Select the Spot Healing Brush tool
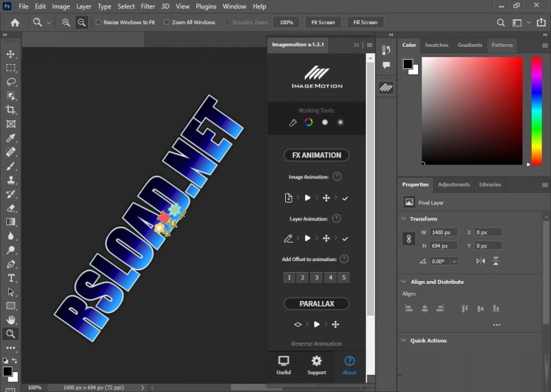551x392 pixels. coord(10,152)
